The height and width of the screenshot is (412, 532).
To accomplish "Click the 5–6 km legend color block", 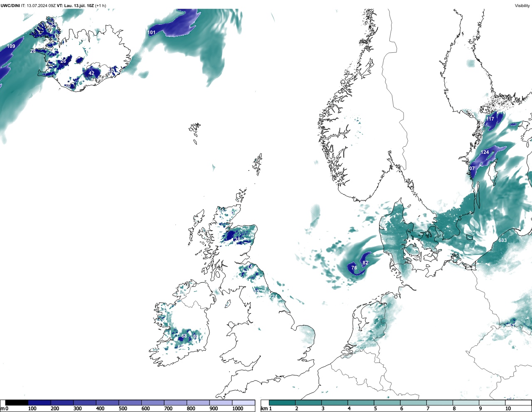I will pyautogui.click(x=387, y=403).
